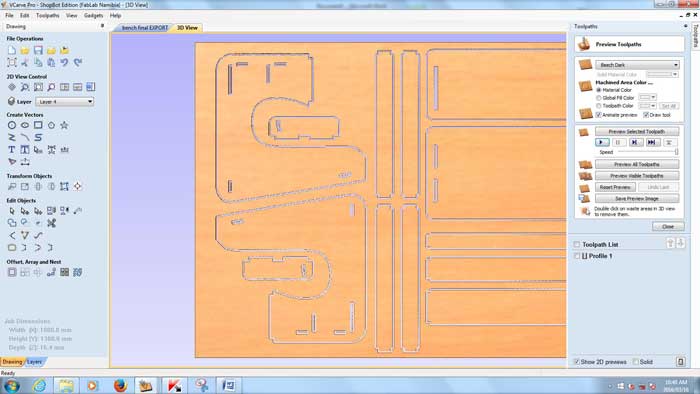Switch to the Layers tab
The height and width of the screenshot is (394, 700).
34,362
